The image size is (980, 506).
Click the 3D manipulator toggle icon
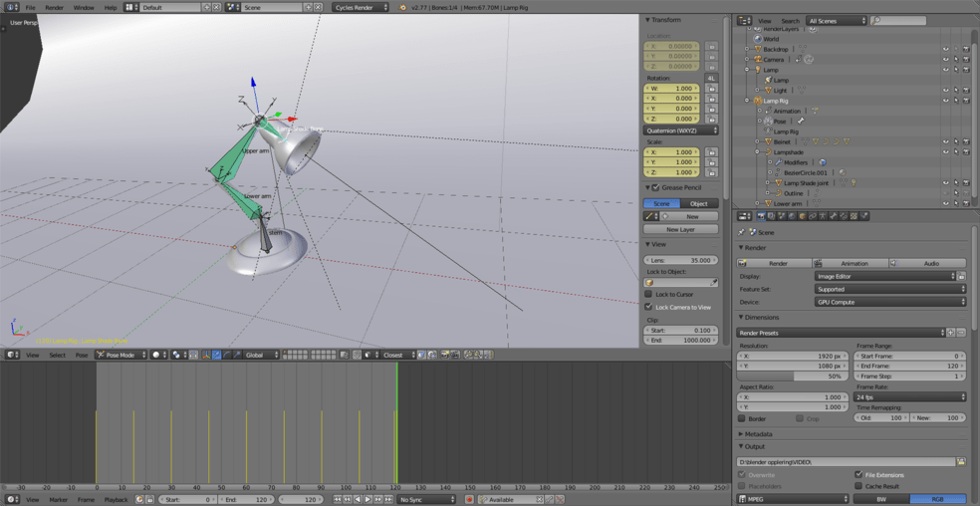click(206, 355)
